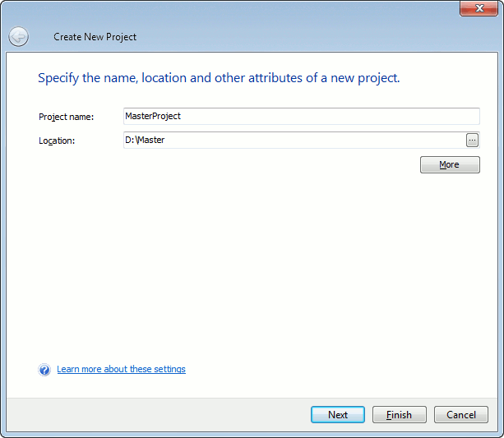
Task: Cancel the Create New Project wizard
Action: (x=461, y=414)
